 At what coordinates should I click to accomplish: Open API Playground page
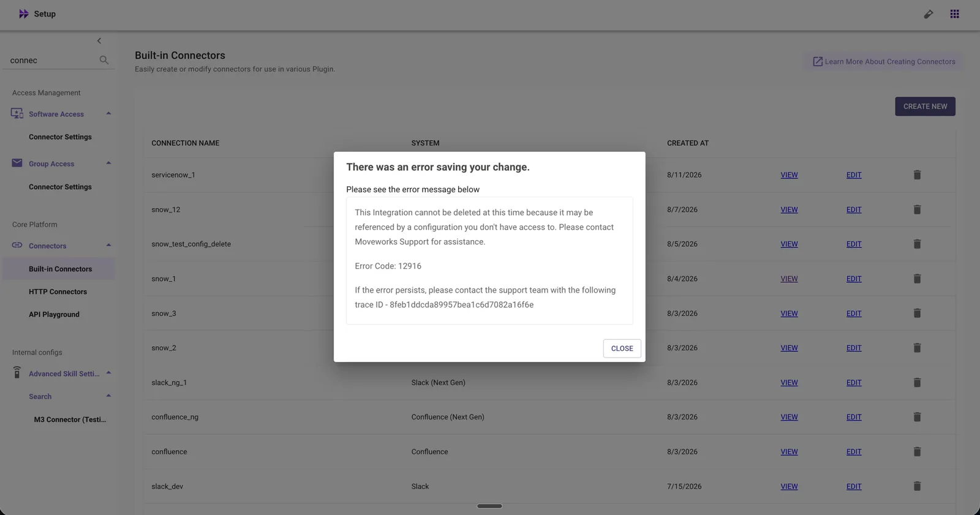(54, 315)
